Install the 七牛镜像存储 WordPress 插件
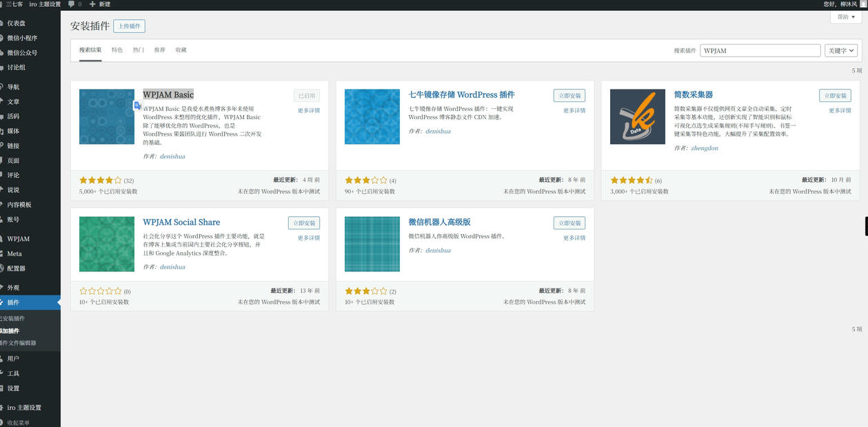The width and height of the screenshot is (868, 427). tap(569, 96)
